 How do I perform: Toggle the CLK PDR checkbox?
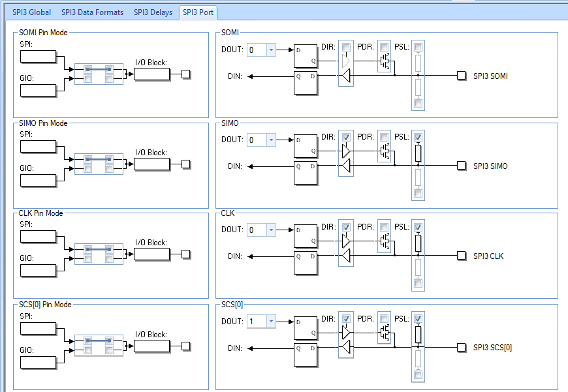click(x=384, y=227)
